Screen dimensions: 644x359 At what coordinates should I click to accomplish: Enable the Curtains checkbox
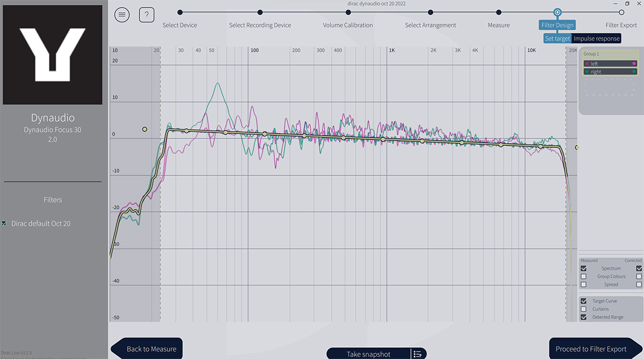click(583, 309)
